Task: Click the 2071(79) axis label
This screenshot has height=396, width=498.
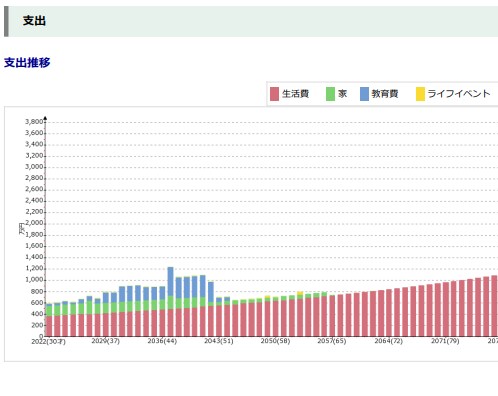Action: (x=445, y=341)
